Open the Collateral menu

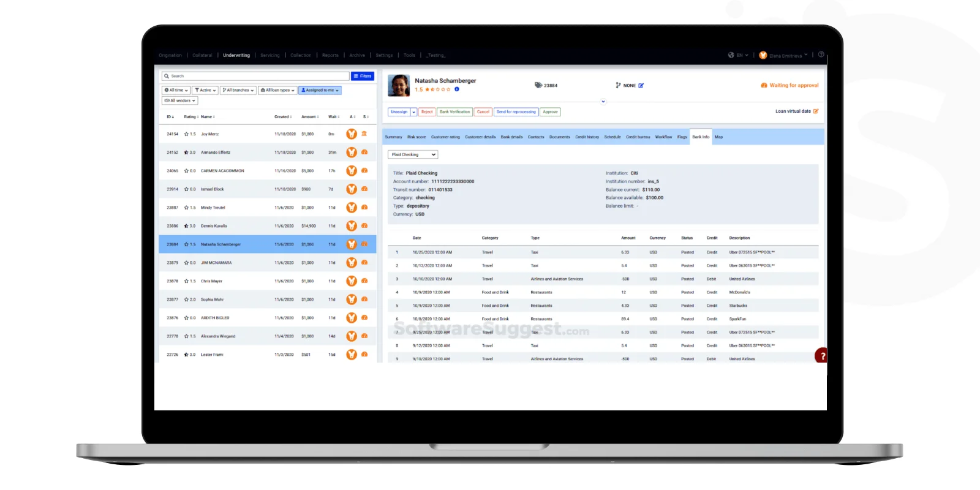click(202, 55)
